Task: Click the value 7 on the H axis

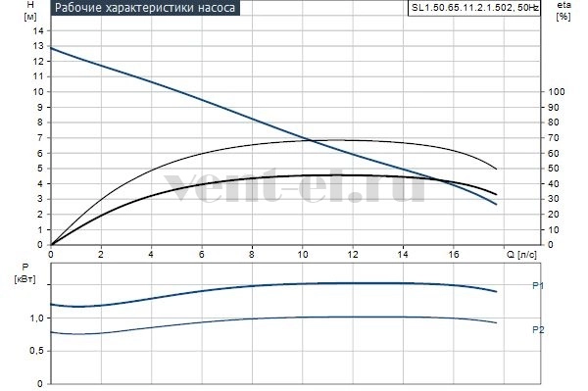Action: [40, 138]
